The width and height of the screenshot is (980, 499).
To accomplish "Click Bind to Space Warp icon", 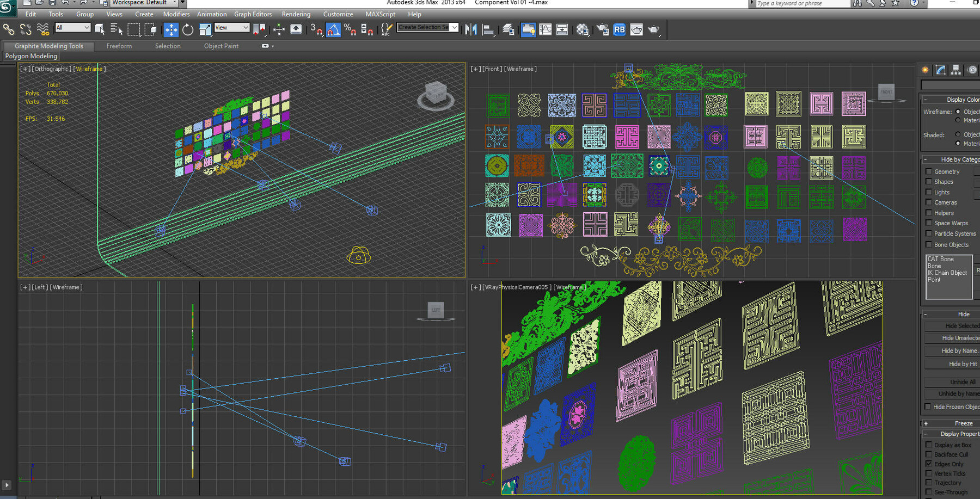I will pos(43,29).
